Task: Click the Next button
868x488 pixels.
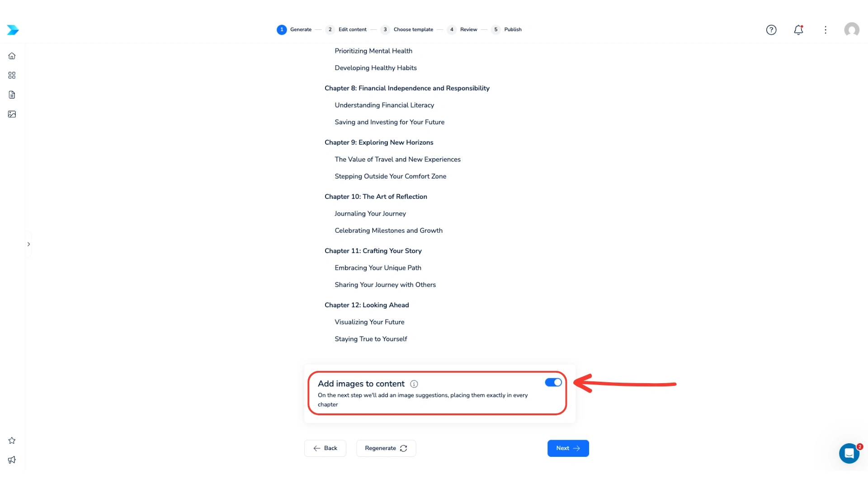Action: (568, 448)
